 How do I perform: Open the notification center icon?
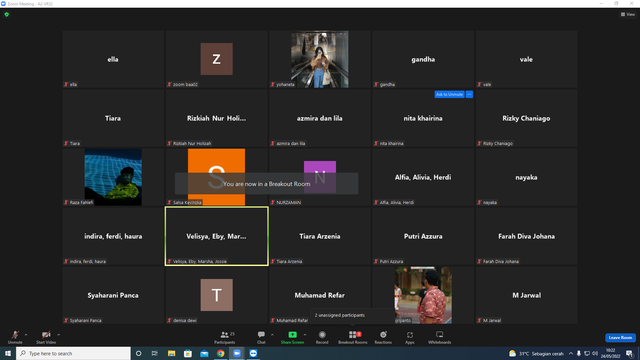[630, 353]
